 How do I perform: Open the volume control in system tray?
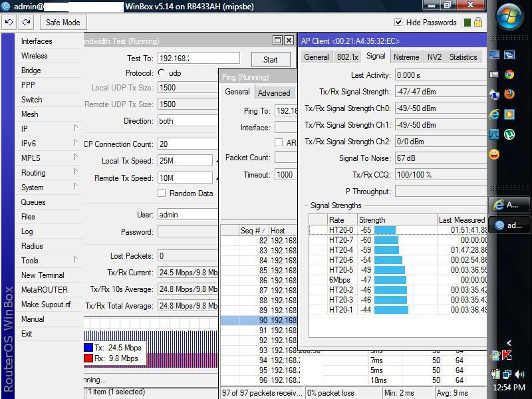[518, 374]
